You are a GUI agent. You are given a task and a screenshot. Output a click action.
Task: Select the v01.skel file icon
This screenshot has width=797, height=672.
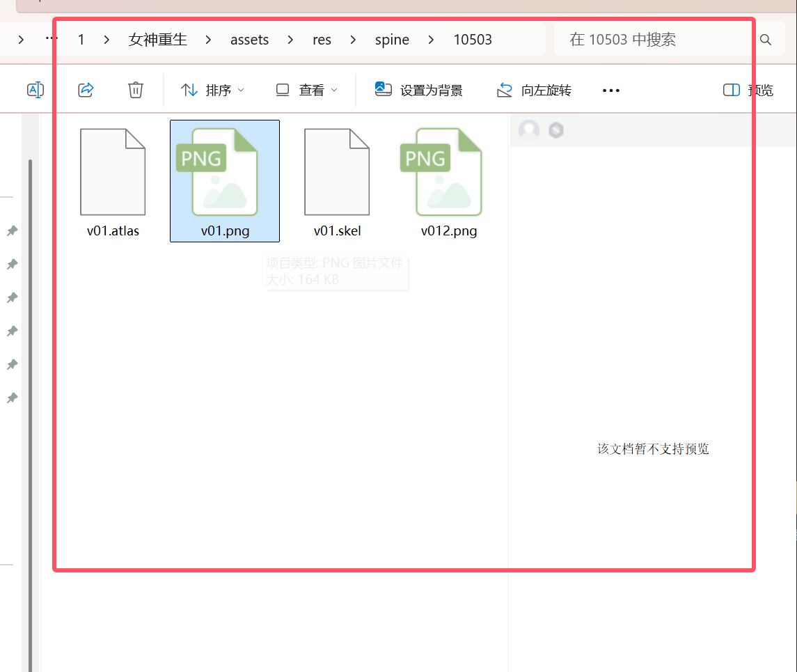(337, 173)
